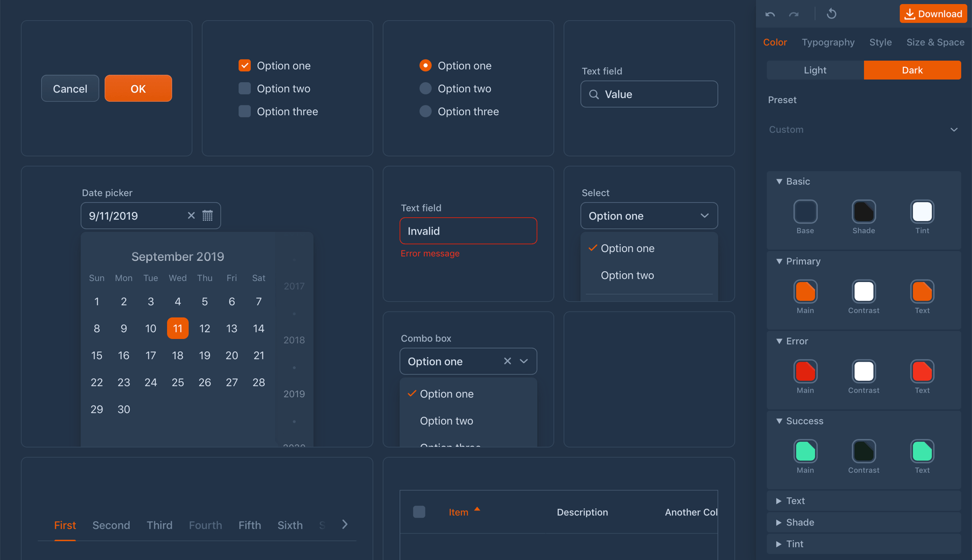972x560 pixels.
Task: Clear the date picker with the X icon
Action: tap(191, 215)
